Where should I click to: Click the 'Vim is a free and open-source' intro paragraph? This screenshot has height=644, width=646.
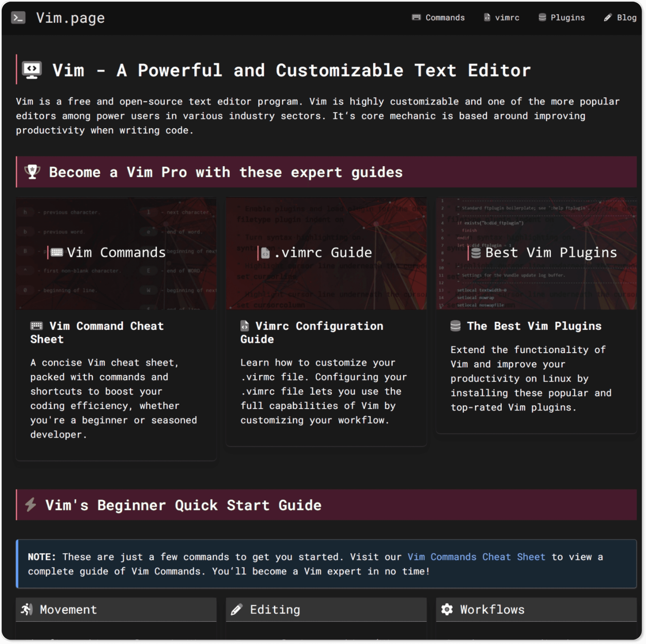point(318,116)
